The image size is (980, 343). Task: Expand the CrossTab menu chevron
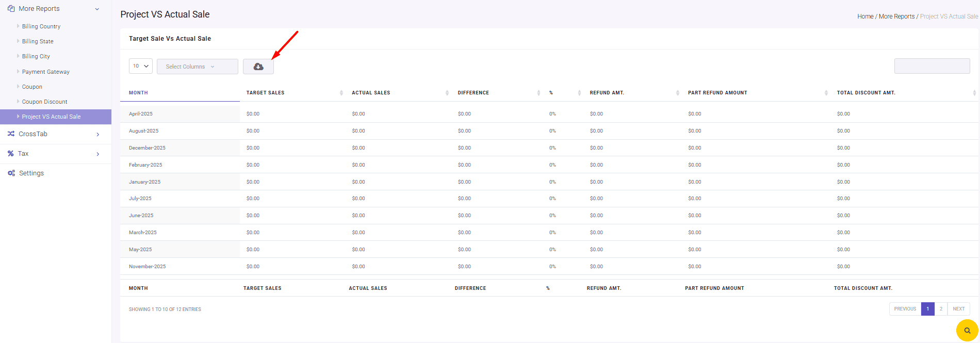98,135
